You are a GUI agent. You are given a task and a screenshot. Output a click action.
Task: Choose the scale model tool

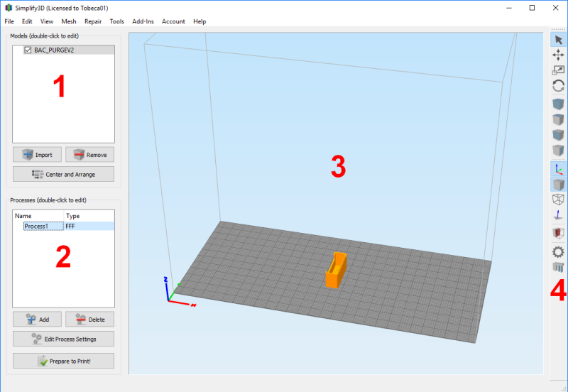559,70
